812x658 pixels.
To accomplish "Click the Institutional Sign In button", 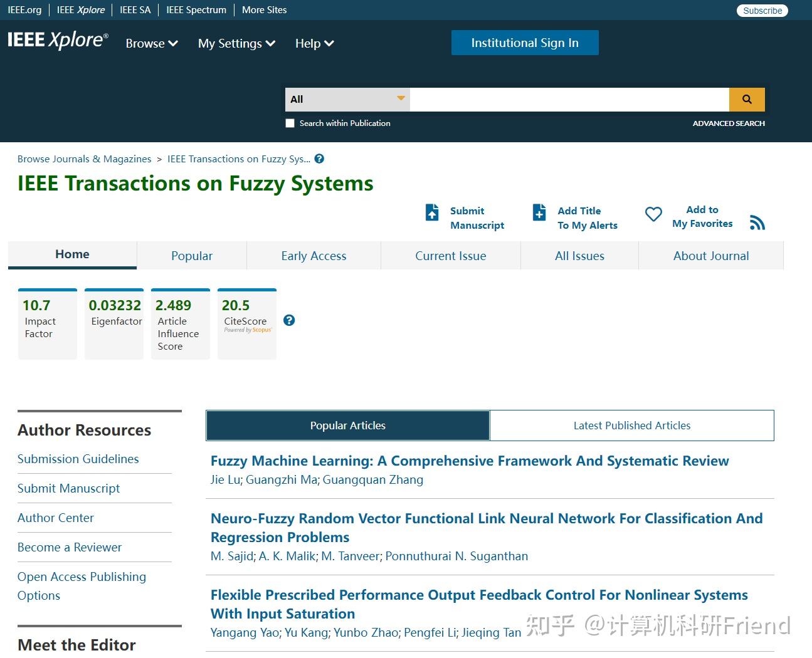I will 525,43.
